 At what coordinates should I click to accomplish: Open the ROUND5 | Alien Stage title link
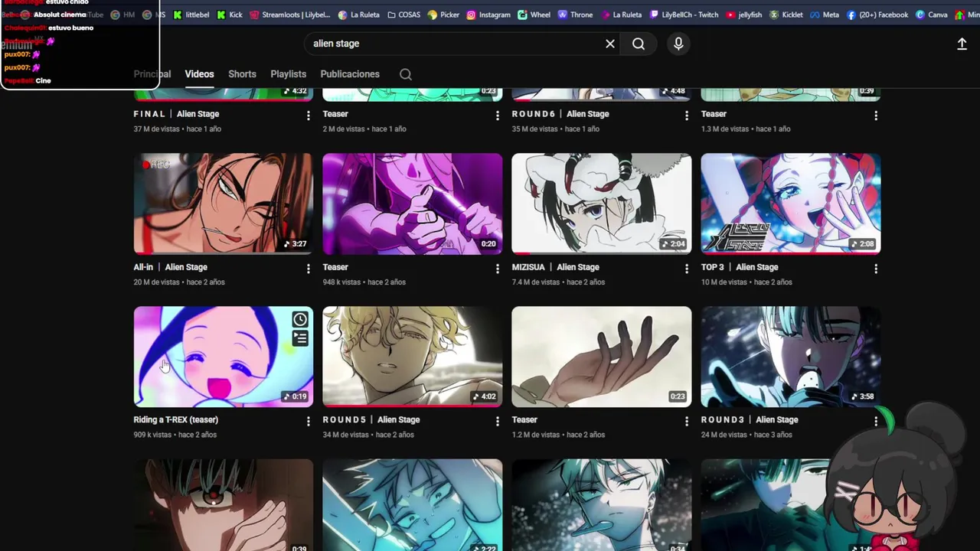click(371, 419)
